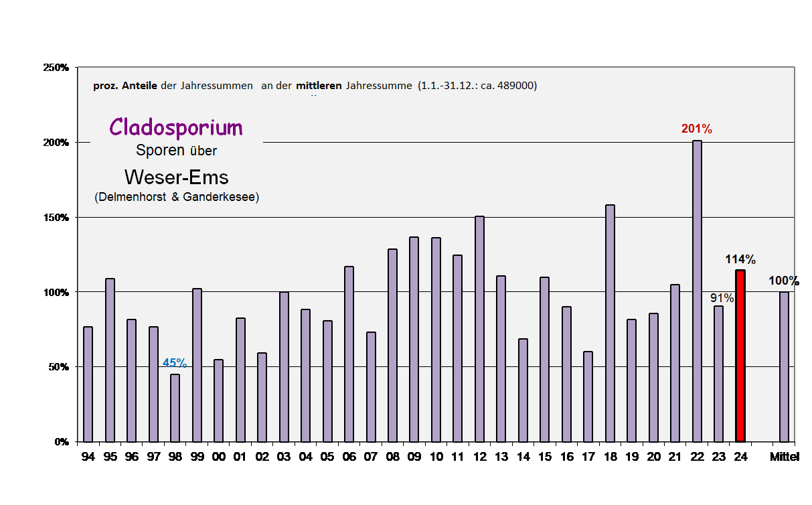Screen dimensions: 812x505
Task: Select the 114% label above the red bar
Action: pos(740,259)
